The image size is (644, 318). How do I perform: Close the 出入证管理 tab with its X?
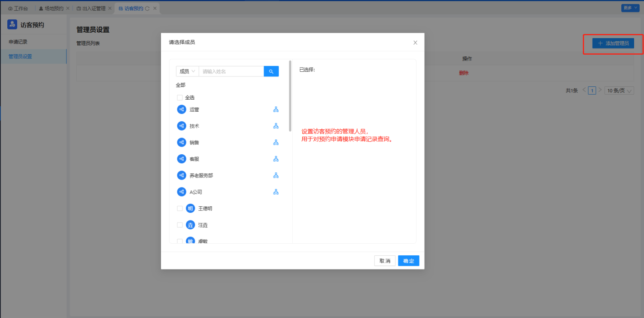tap(110, 8)
